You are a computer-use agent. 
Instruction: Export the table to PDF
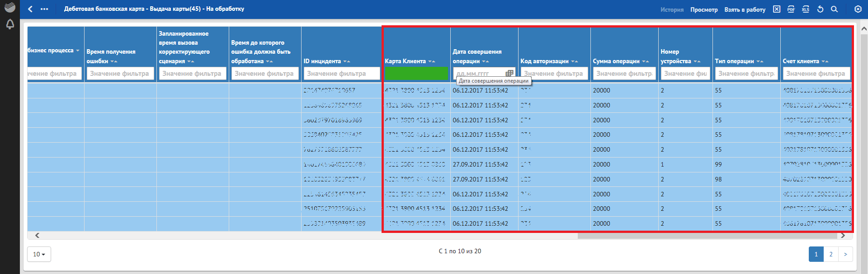pos(791,9)
